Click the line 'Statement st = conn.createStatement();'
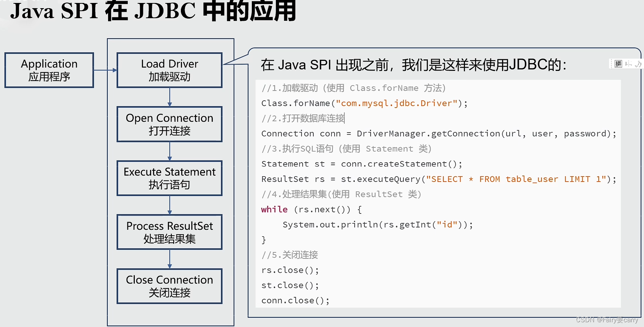This screenshot has height=327, width=644. (362, 164)
